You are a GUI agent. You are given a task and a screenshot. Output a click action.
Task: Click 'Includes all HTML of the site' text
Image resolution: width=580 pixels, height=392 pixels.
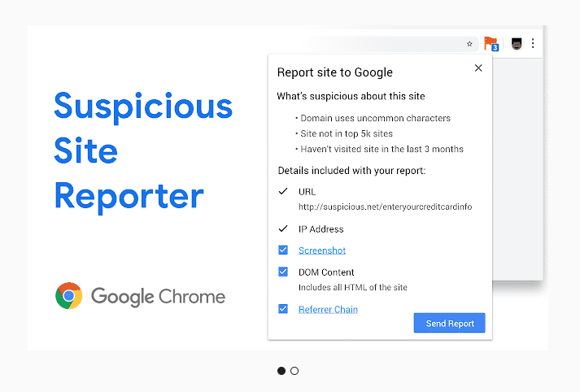(353, 287)
